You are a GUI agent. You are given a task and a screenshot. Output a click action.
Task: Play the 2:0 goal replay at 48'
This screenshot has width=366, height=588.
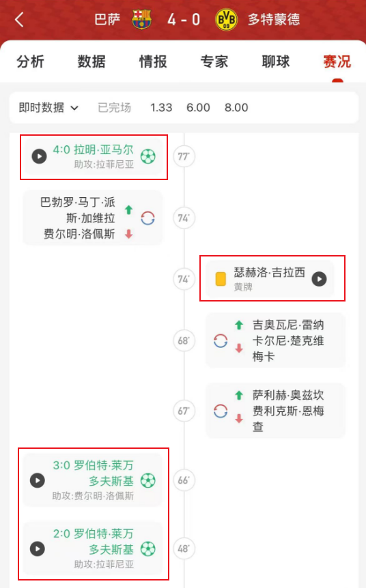point(38,548)
